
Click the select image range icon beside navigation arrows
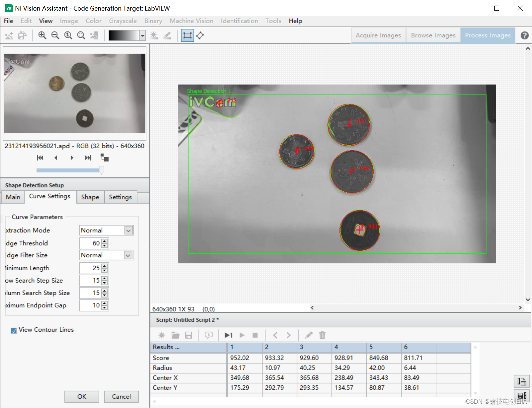pyautogui.click(x=105, y=158)
